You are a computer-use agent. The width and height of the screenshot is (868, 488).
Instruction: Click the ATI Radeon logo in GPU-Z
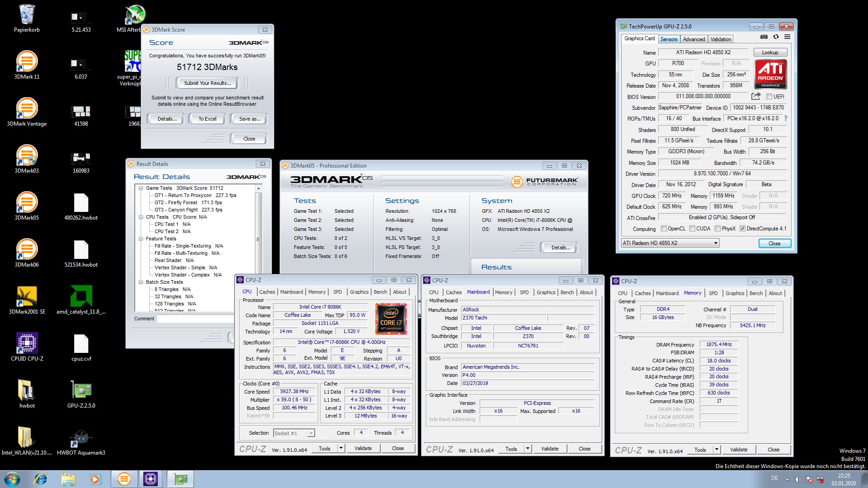[770, 74]
